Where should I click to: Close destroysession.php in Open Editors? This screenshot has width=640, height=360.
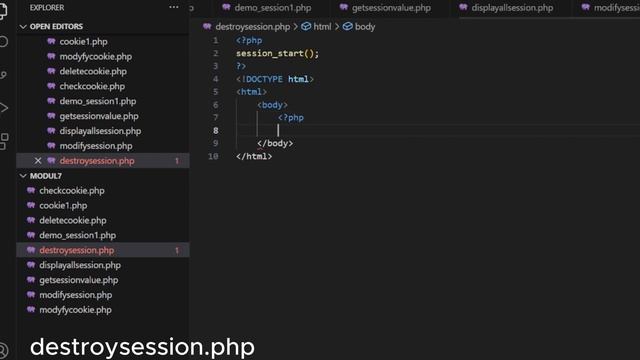tap(38, 161)
